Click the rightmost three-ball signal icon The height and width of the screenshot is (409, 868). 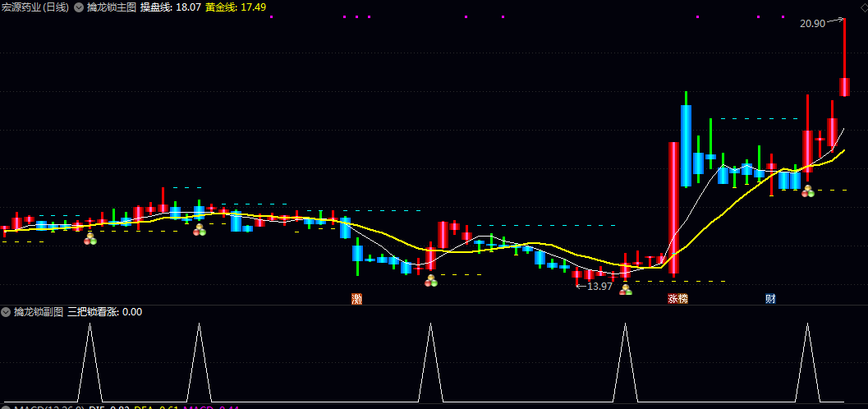tap(808, 191)
